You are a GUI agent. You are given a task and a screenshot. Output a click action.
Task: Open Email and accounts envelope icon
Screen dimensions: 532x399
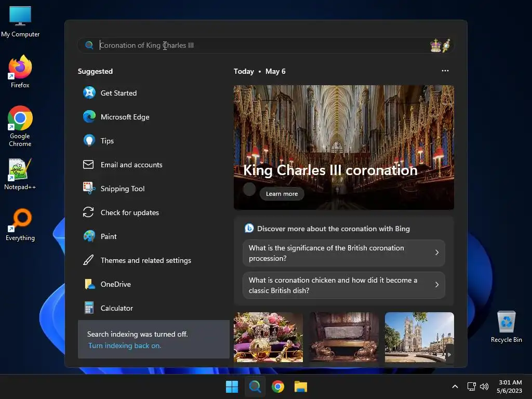pyautogui.click(x=88, y=165)
